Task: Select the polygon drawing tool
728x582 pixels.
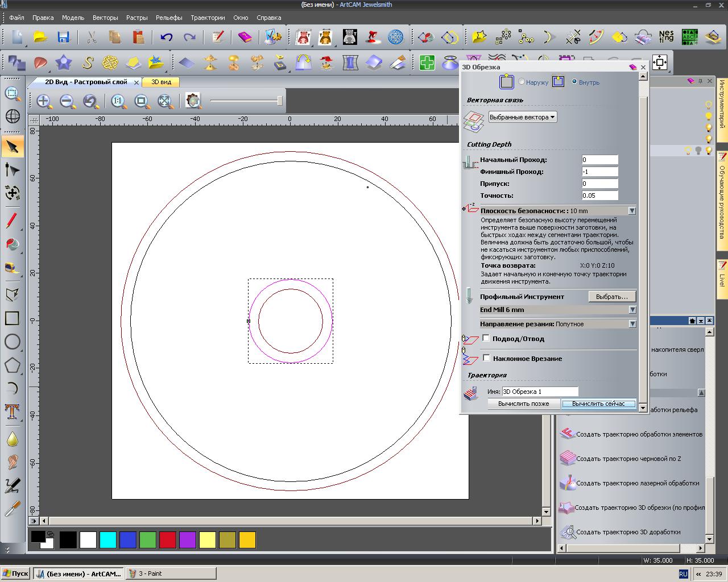Action: tap(12, 365)
